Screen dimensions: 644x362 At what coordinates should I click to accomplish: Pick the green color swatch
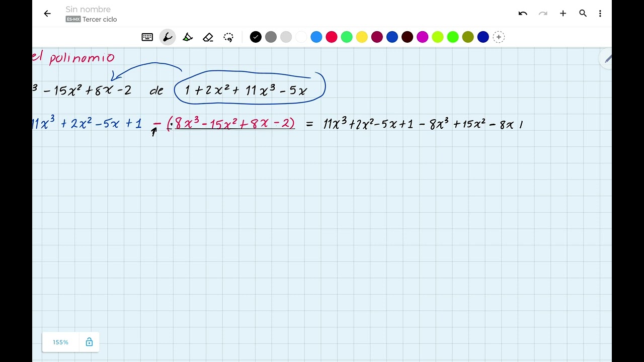point(347,37)
